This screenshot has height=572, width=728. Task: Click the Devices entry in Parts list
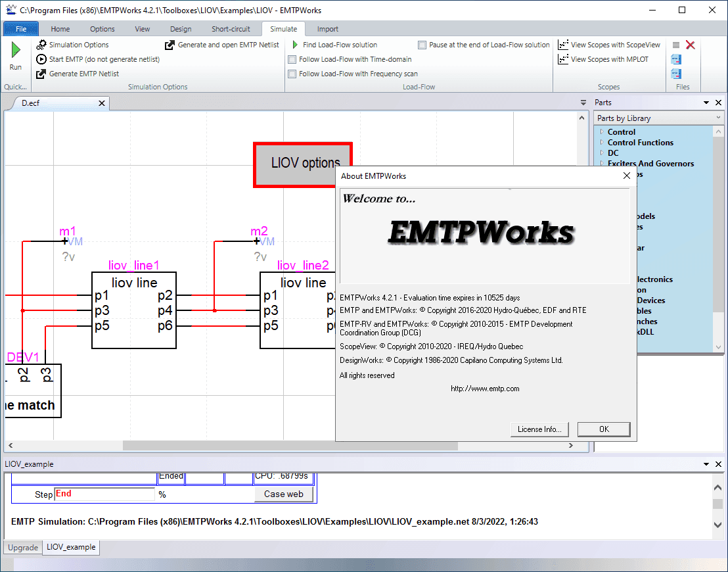click(651, 300)
